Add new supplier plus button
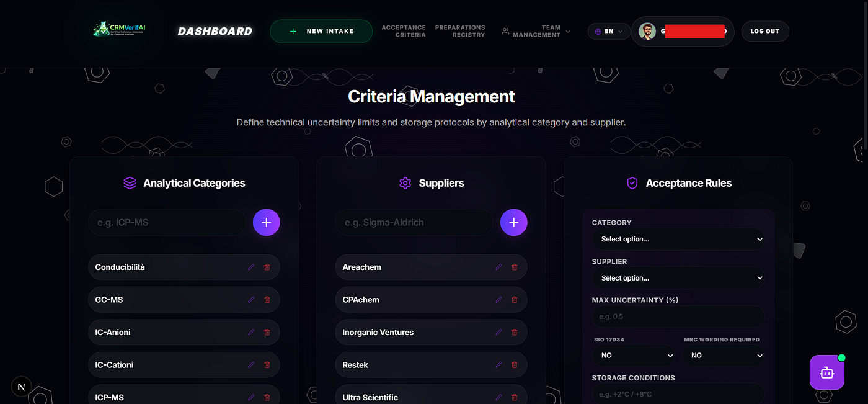This screenshot has width=868, height=404. pyautogui.click(x=514, y=222)
